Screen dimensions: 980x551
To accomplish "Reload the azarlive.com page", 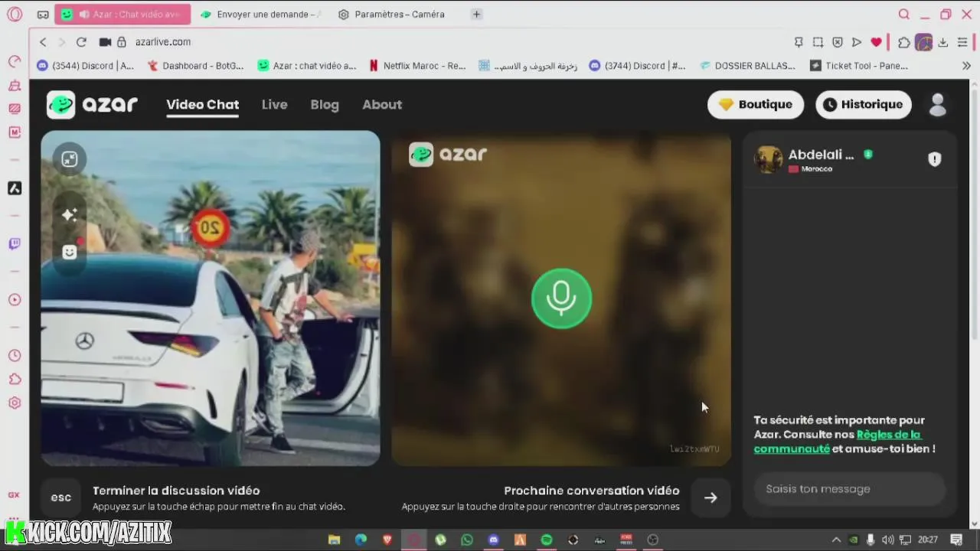I will (x=81, y=42).
